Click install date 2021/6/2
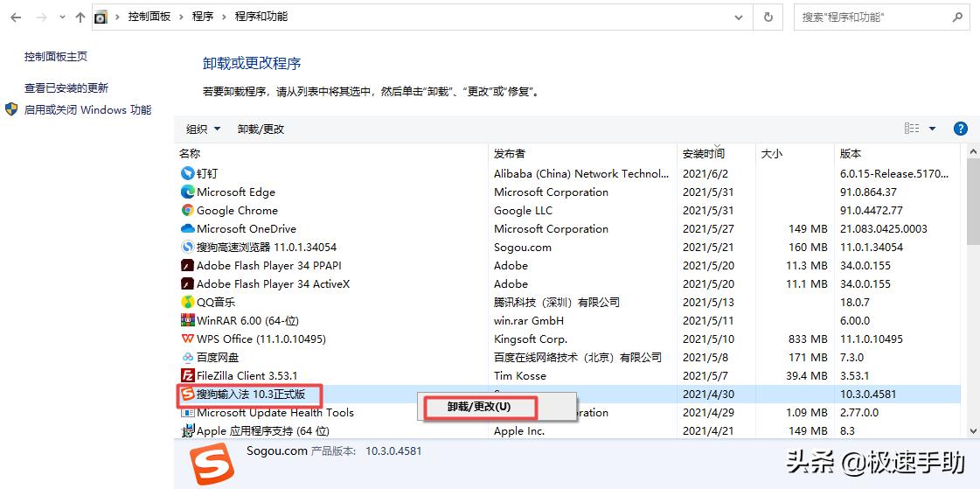 click(705, 174)
